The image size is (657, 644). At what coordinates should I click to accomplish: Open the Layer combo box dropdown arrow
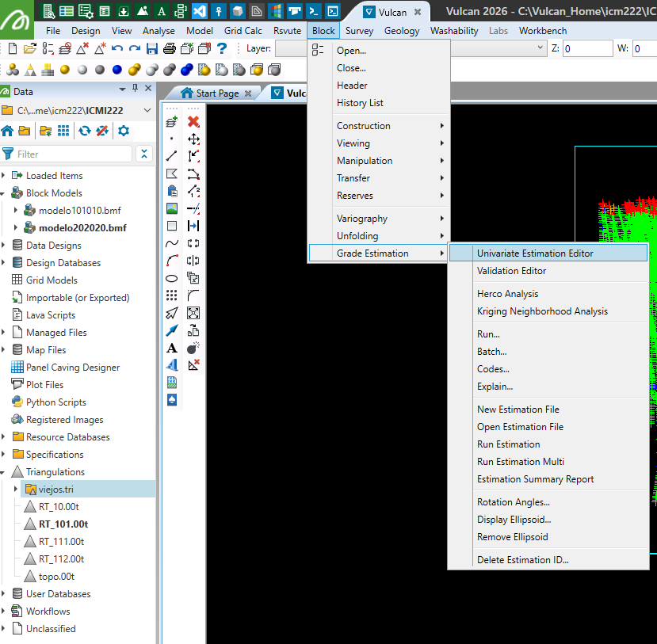(540, 48)
